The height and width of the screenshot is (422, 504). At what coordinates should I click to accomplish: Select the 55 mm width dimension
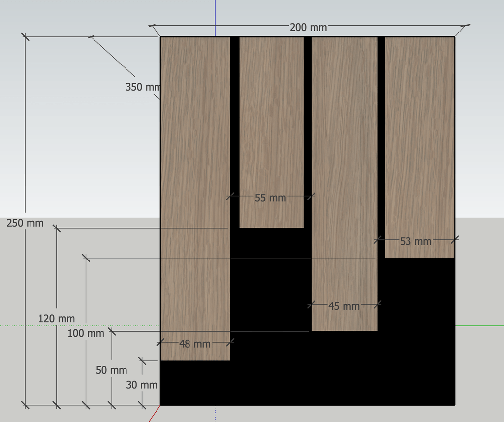(270, 198)
